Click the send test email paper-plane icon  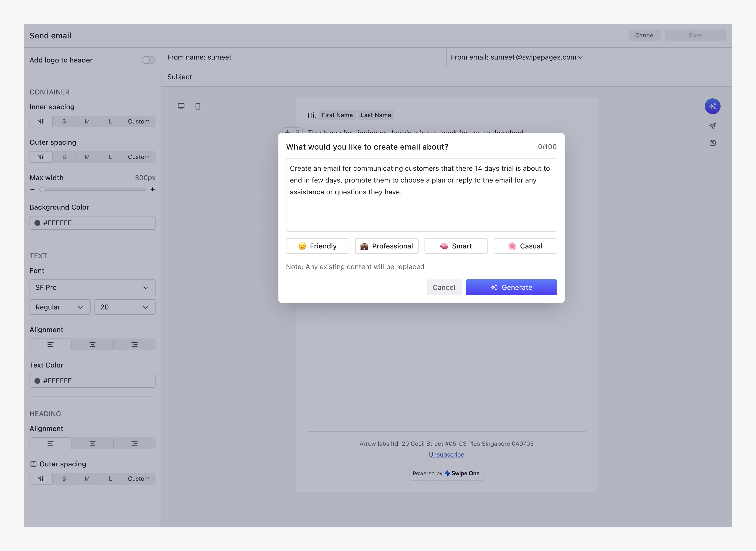pyautogui.click(x=712, y=126)
